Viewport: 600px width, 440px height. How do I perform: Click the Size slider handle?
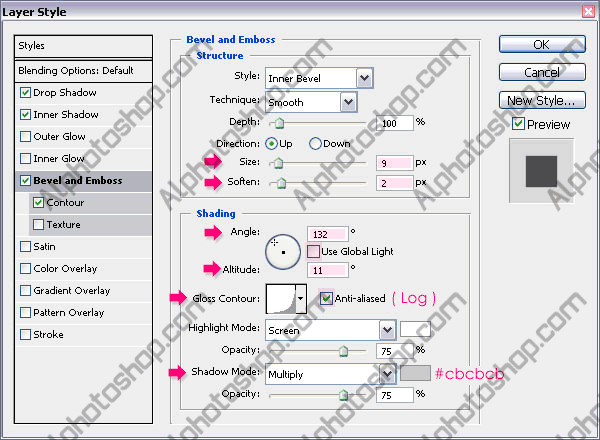click(x=279, y=163)
